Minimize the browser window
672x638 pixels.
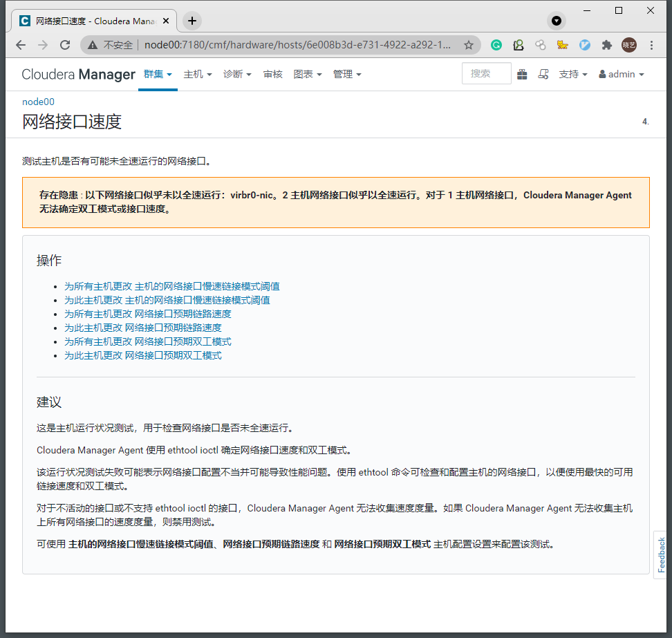pos(587,10)
